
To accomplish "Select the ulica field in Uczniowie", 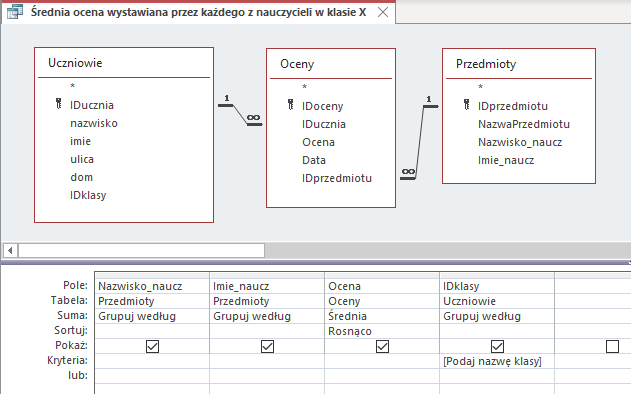I will pos(82,159).
